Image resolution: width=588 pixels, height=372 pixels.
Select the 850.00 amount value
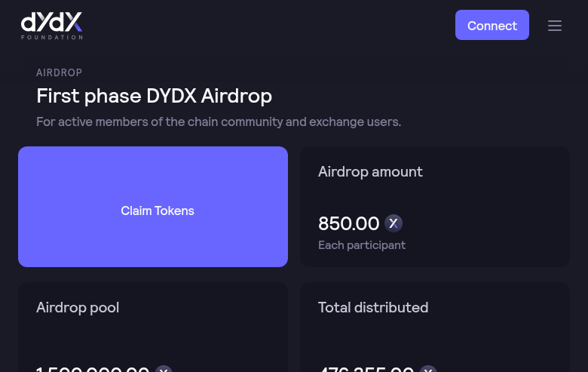pos(348,223)
